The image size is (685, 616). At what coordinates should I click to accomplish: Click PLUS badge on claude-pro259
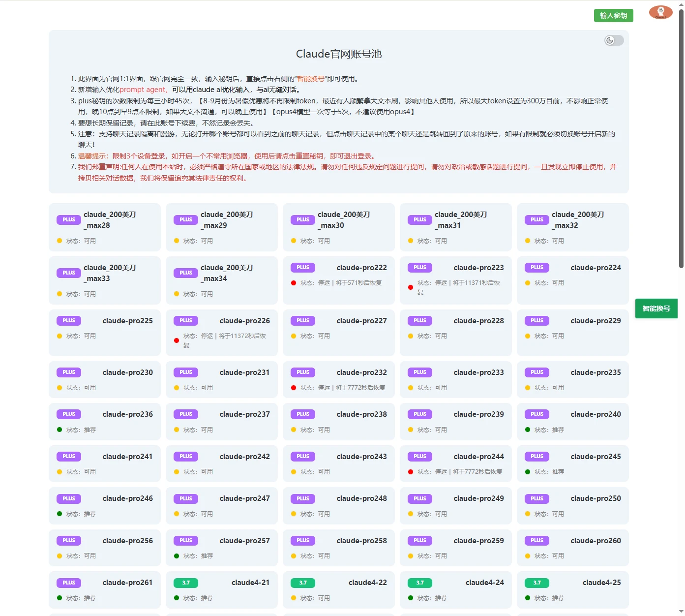[420, 541]
